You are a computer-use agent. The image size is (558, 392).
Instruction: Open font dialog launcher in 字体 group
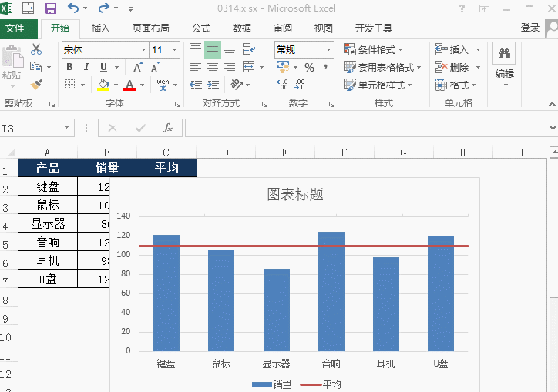click(177, 104)
